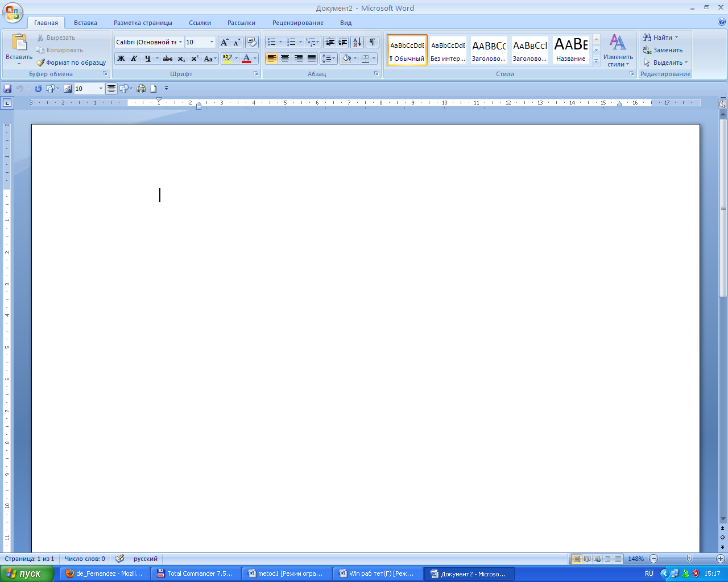
Task: Increase paragraph indent
Action: click(x=343, y=42)
